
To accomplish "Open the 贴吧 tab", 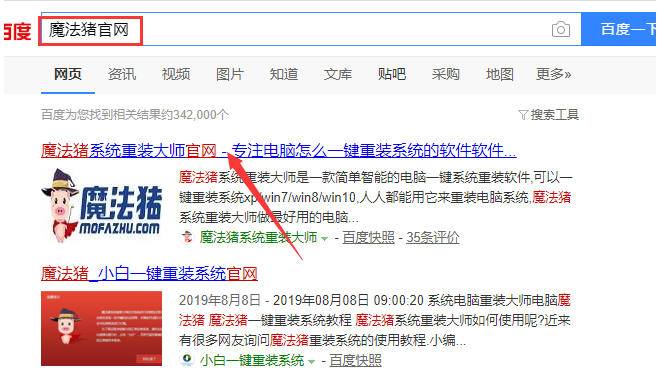I will click(392, 74).
